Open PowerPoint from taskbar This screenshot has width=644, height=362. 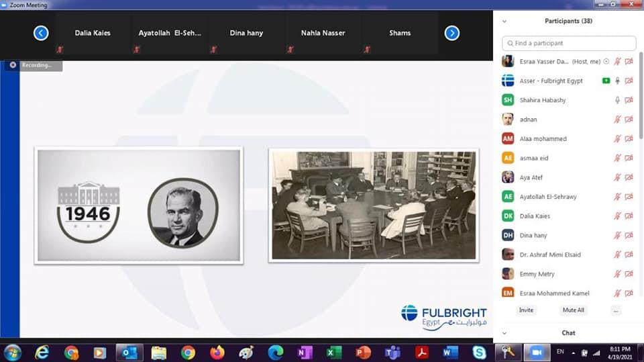click(363, 353)
